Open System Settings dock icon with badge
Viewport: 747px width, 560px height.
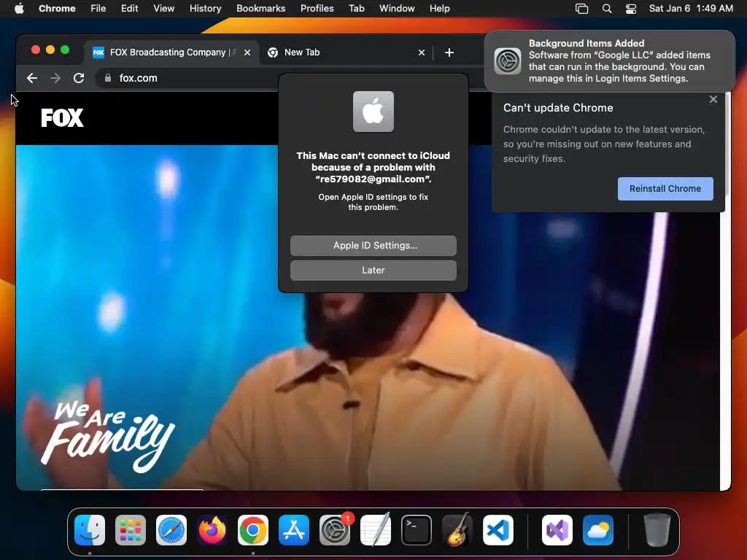coord(335,529)
